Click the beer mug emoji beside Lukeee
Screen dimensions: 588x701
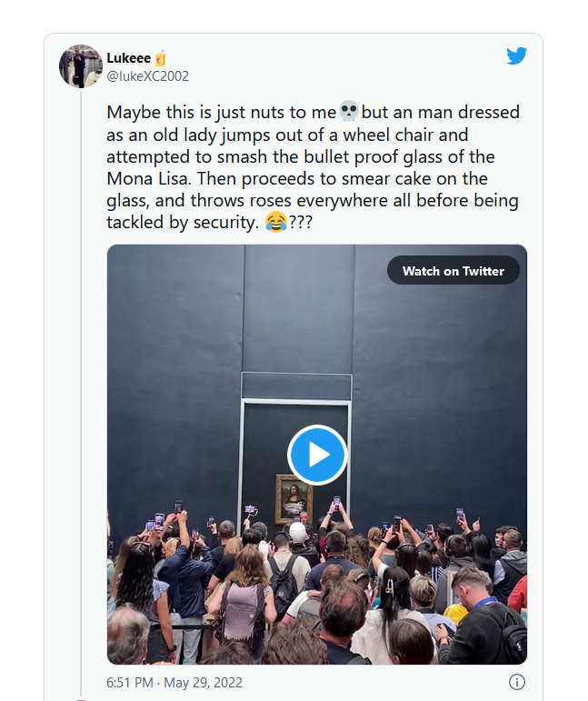(161, 58)
